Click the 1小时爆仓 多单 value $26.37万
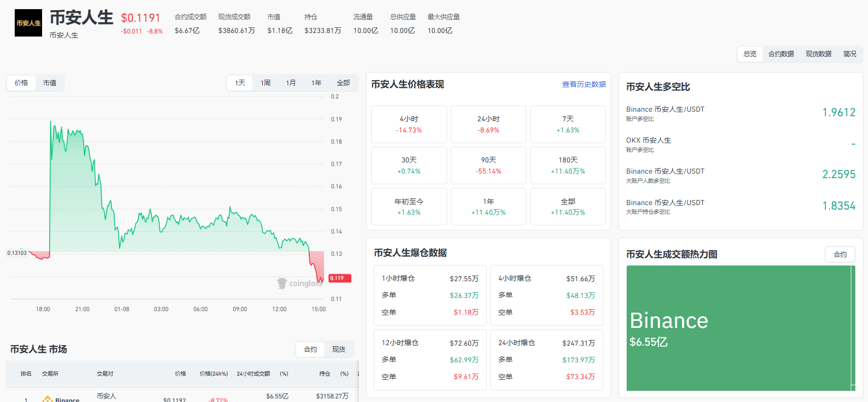 click(x=464, y=295)
